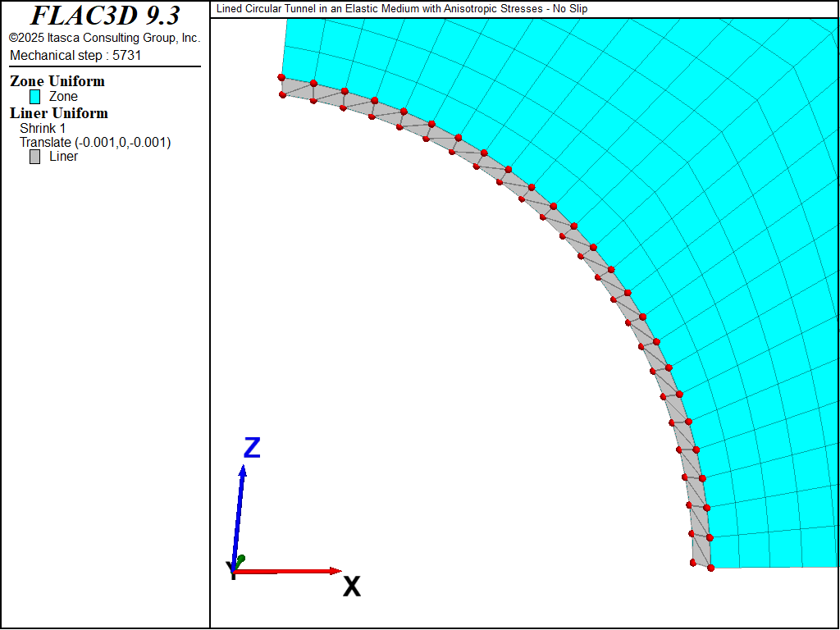This screenshot has width=840, height=630.
Task: Click the Mechanical step : 5731 text
Action: click(x=75, y=55)
